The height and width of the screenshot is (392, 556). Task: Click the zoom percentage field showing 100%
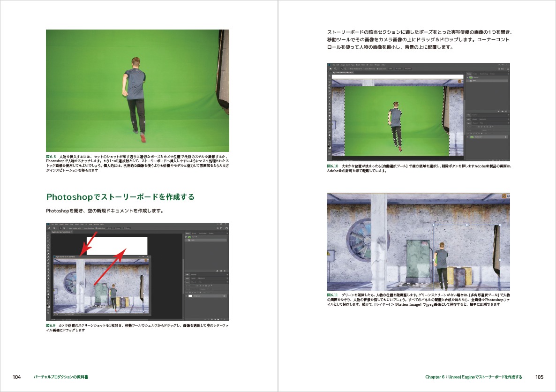[390, 69]
